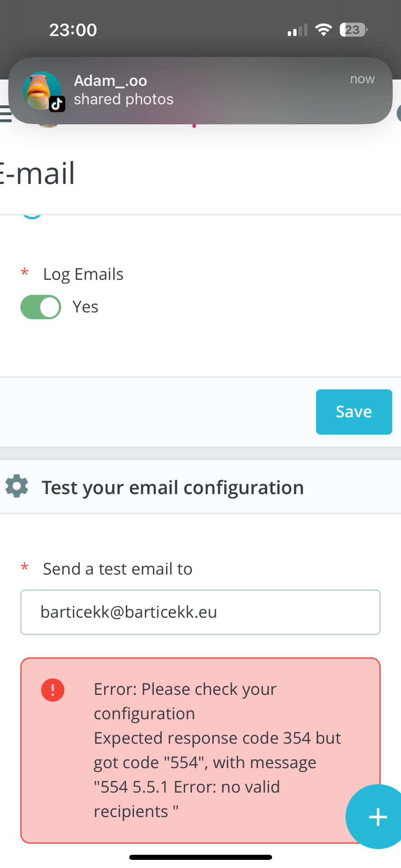
Task: Open the hamburger menu at left edge
Action: [x=5, y=114]
